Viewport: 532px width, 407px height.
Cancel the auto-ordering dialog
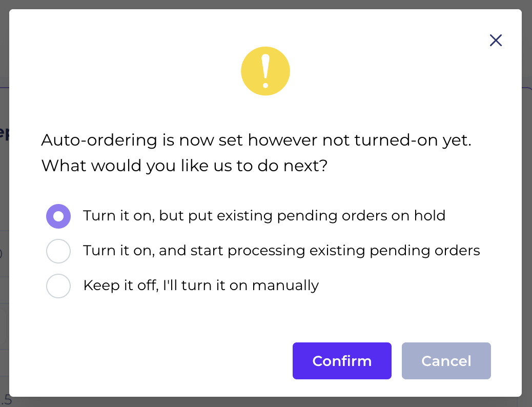[x=446, y=361]
